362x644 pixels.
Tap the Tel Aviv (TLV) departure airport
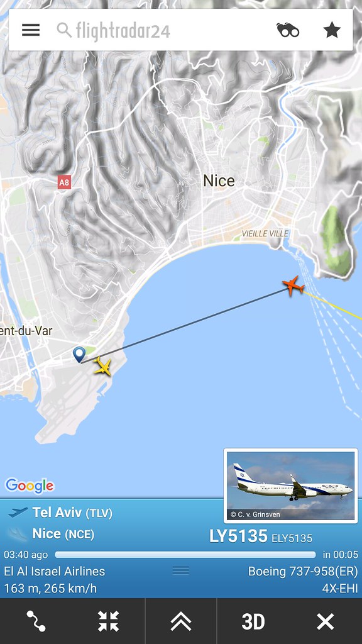pos(72,513)
